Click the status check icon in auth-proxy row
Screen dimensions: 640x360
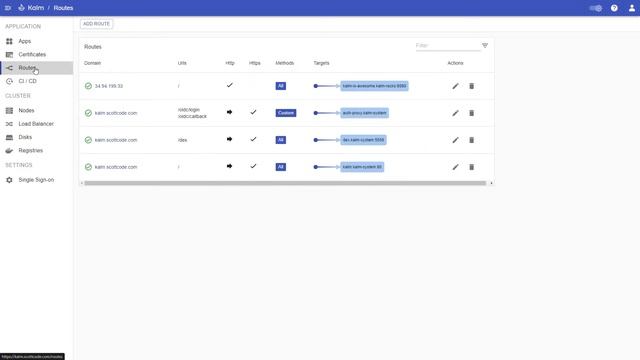click(88, 113)
